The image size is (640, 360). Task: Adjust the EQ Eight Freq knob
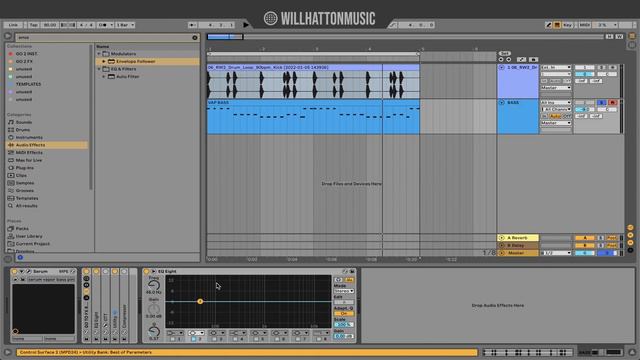(154, 285)
